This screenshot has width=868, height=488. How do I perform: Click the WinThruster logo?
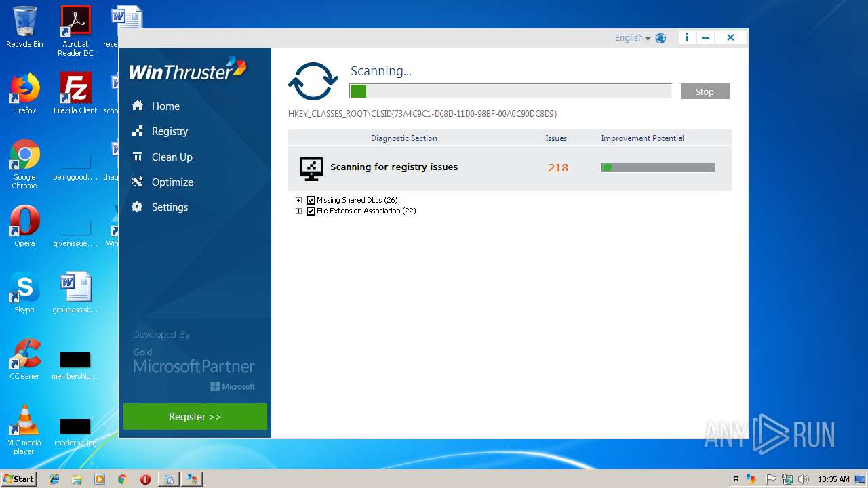coord(188,70)
